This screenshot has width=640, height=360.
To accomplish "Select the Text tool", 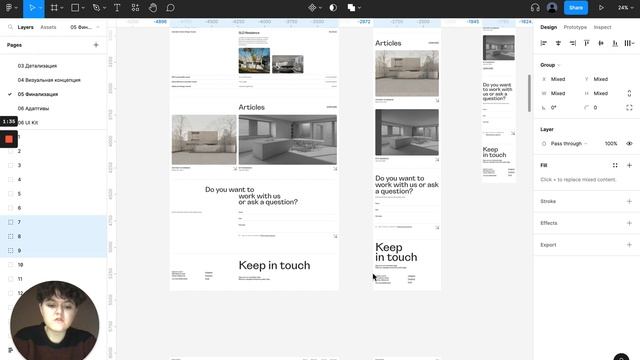I will point(117,8).
